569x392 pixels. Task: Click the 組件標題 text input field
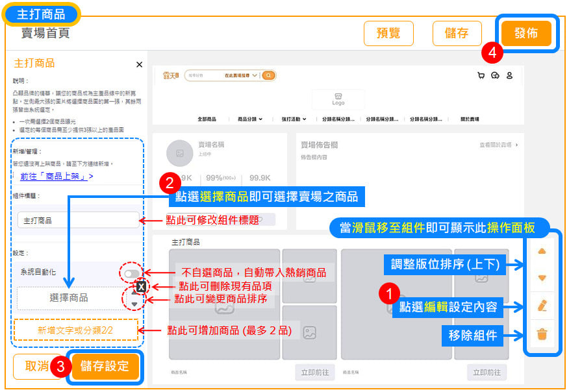77,220
